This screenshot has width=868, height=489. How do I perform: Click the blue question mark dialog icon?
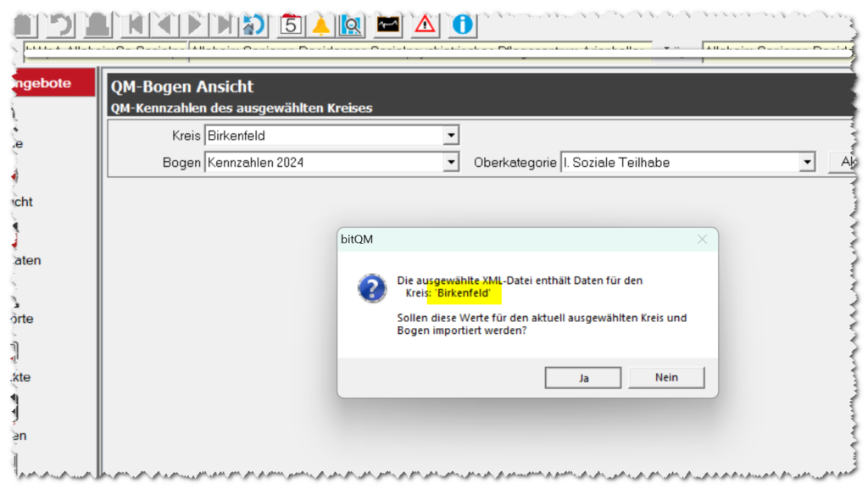pos(372,288)
